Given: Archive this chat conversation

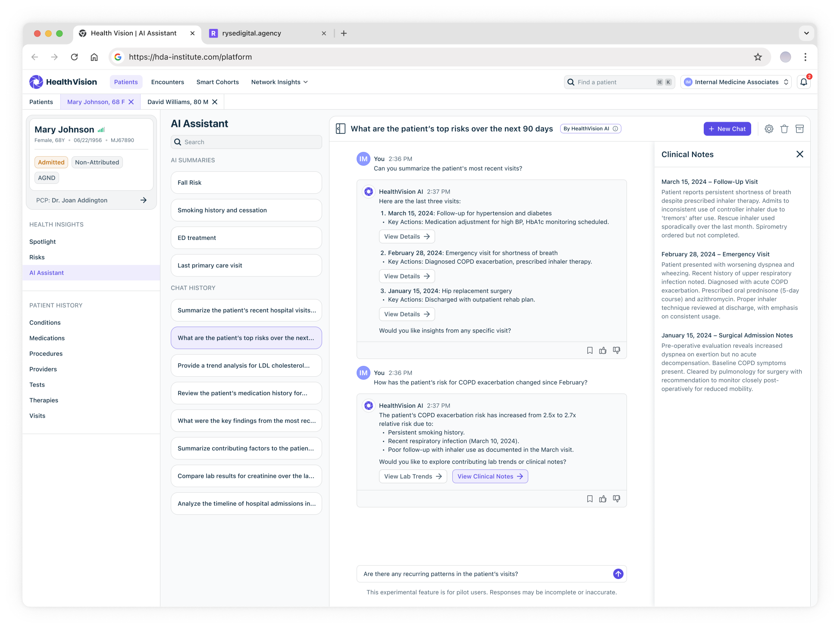Looking at the screenshot, I should pyautogui.click(x=799, y=129).
